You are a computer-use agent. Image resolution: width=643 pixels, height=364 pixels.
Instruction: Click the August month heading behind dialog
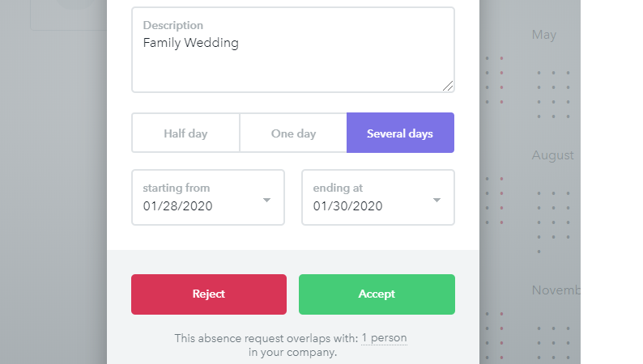click(552, 155)
